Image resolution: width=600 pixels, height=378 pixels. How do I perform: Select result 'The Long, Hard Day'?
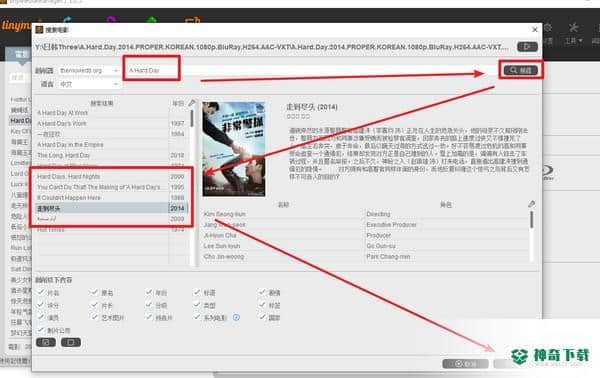111,155
